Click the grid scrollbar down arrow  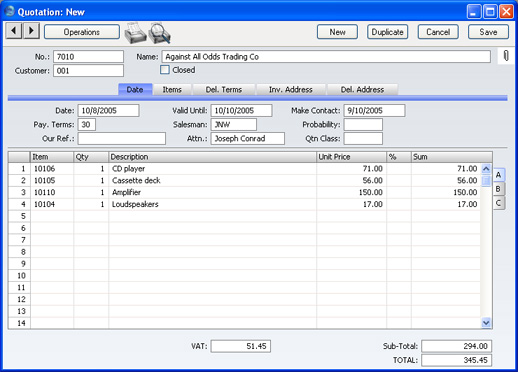point(486,323)
